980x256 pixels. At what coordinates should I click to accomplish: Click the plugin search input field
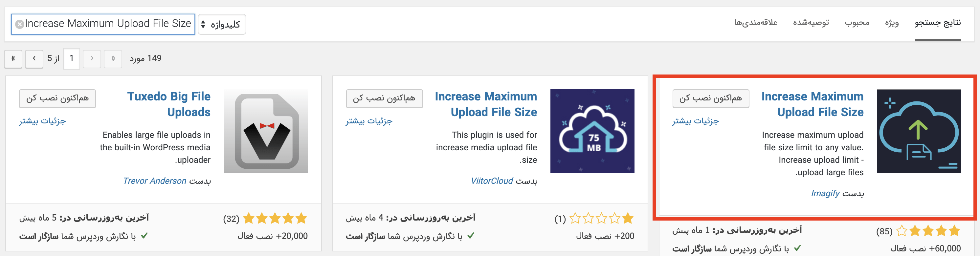click(x=103, y=24)
